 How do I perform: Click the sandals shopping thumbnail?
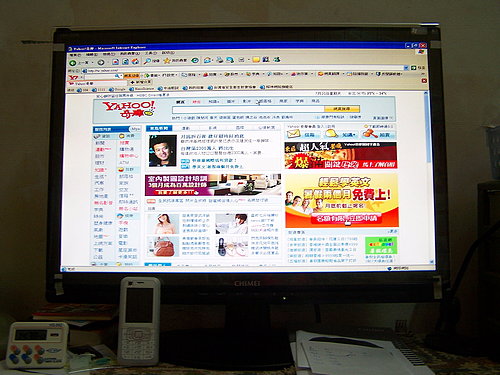coord(231,247)
